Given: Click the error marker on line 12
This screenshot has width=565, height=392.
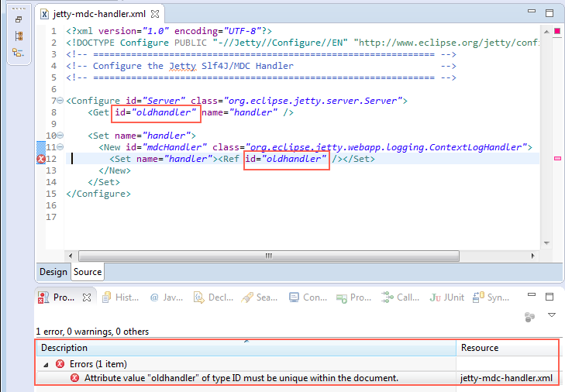Looking at the screenshot, I should coord(41,159).
